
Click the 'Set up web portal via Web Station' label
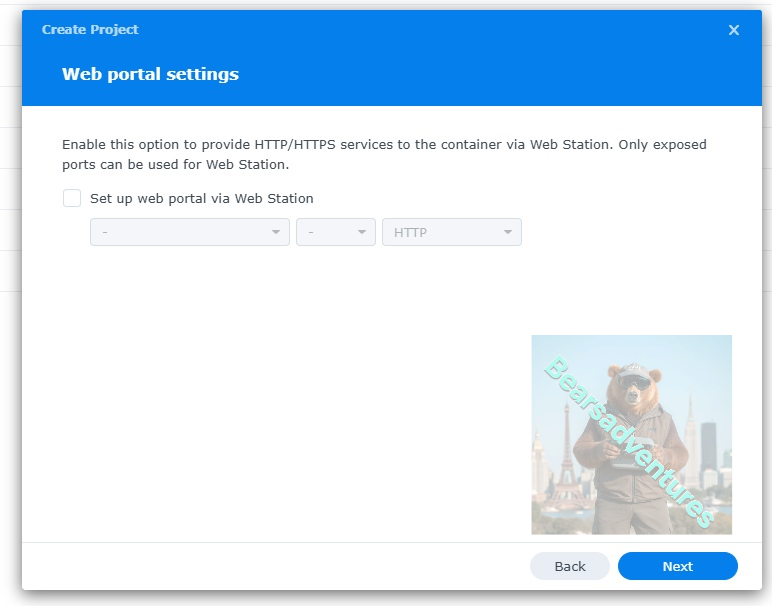(201, 198)
